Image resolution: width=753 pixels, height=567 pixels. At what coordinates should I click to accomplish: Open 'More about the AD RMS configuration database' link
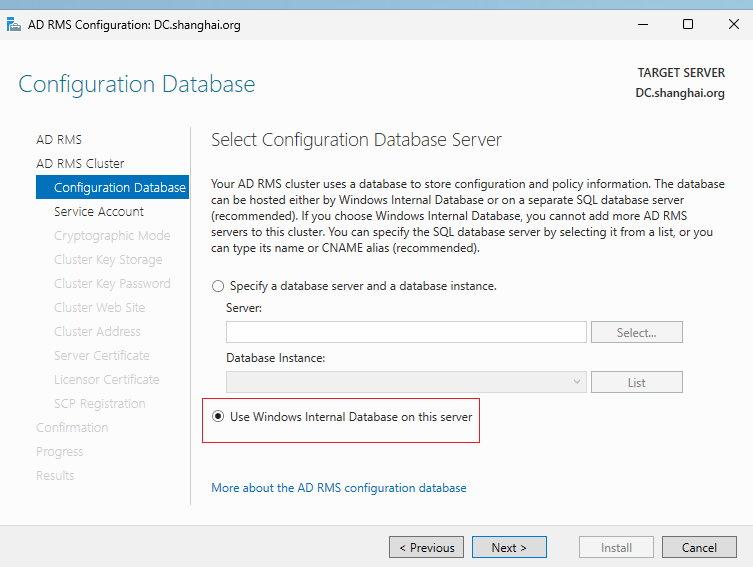[x=339, y=488]
